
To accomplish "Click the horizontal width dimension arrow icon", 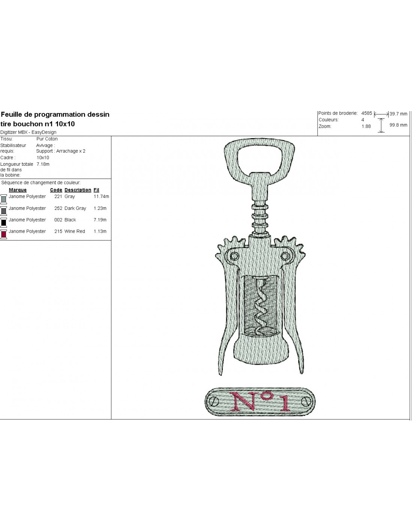I will [x=381, y=114].
